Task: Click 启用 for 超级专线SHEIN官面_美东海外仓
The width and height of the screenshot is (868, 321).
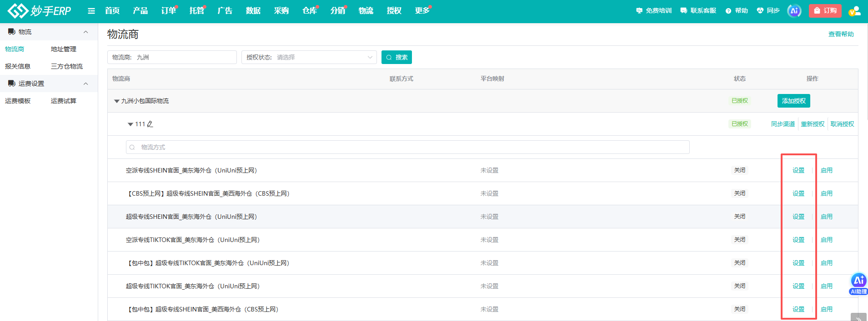Action: point(827,217)
